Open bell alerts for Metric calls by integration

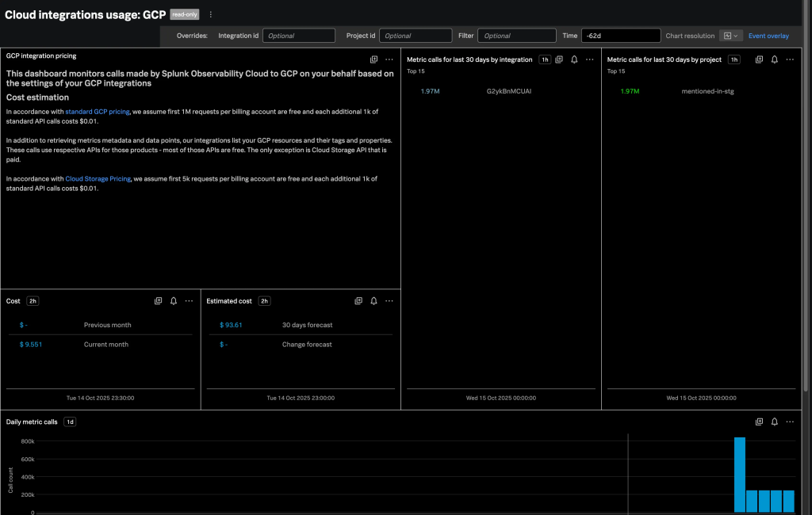(574, 59)
